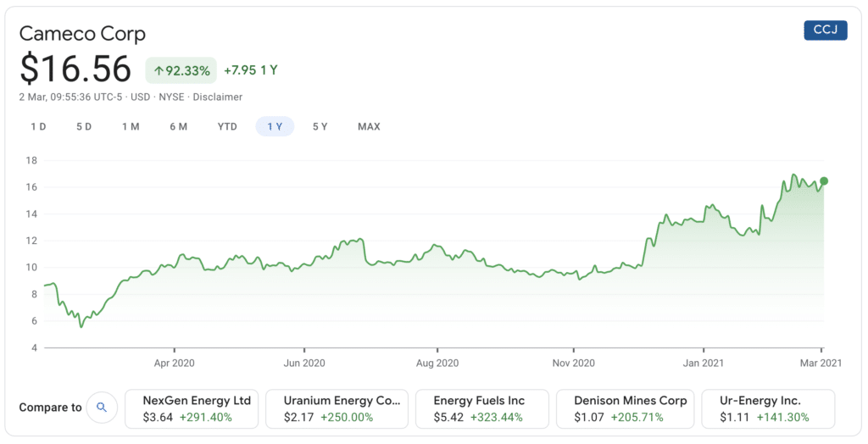Compare with Ur-Energy Inc.
868x444 pixels.
tap(768, 408)
